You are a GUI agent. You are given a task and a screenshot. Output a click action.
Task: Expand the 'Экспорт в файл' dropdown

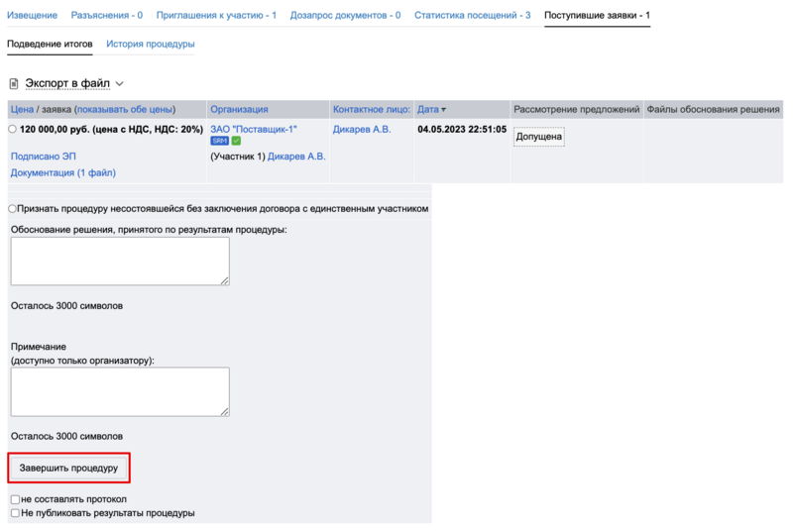119,84
